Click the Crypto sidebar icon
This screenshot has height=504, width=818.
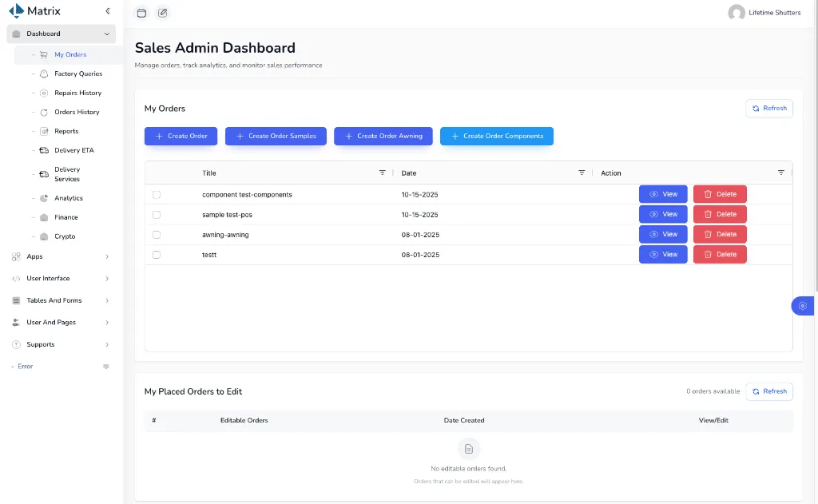click(44, 236)
